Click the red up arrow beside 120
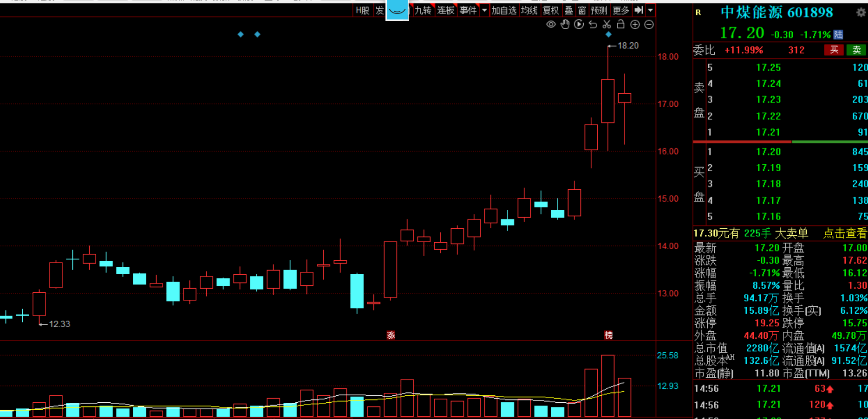This screenshot has width=868, height=419. [x=830, y=405]
